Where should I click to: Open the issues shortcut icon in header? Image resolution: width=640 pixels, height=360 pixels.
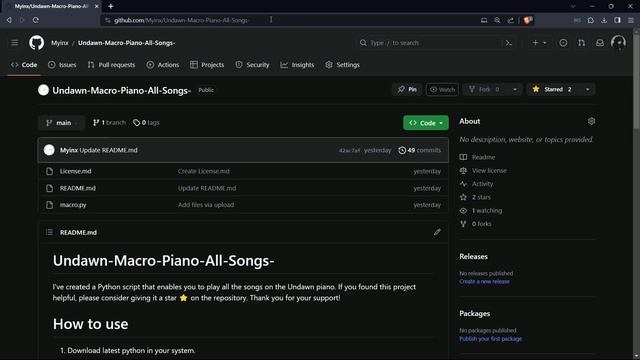[563, 43]
